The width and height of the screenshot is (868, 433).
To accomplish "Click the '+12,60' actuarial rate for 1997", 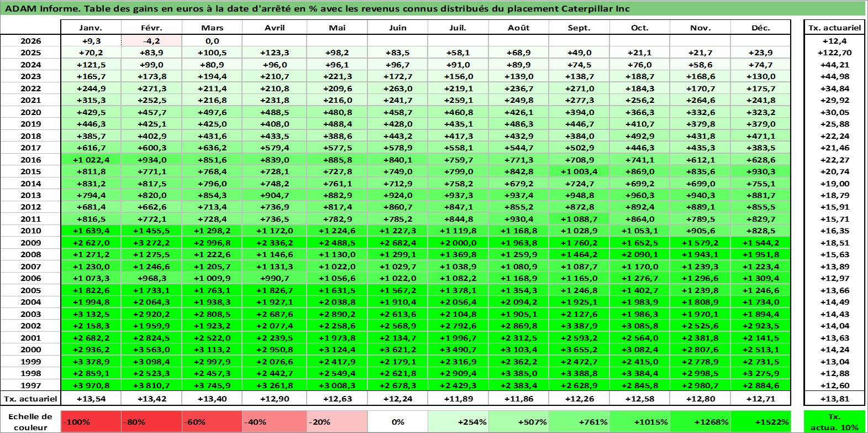I will point(834,385).
